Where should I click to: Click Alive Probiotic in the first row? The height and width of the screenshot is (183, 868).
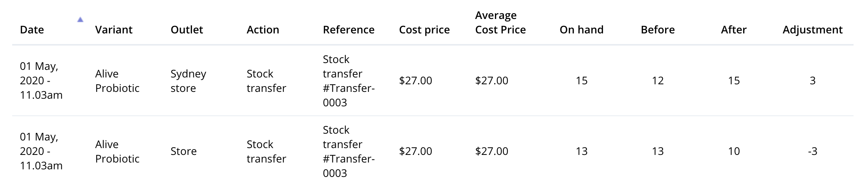(117, 80)
